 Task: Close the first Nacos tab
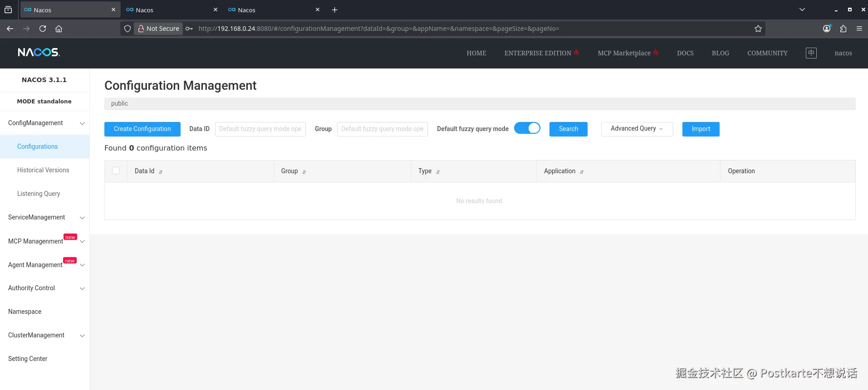tap(113, 10)
